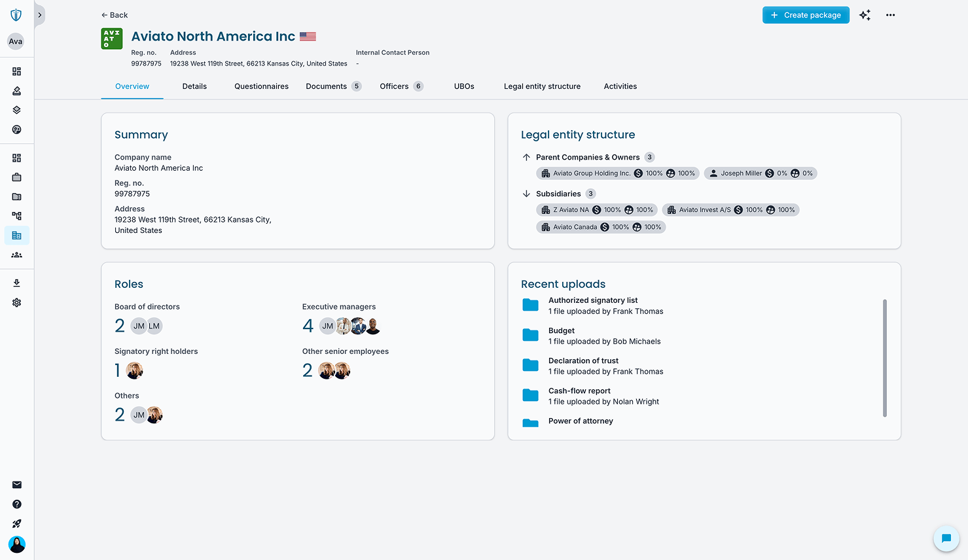Screen dimensions: 968x560
Task: Open the three-dot overflow menu
Action: 890,14
